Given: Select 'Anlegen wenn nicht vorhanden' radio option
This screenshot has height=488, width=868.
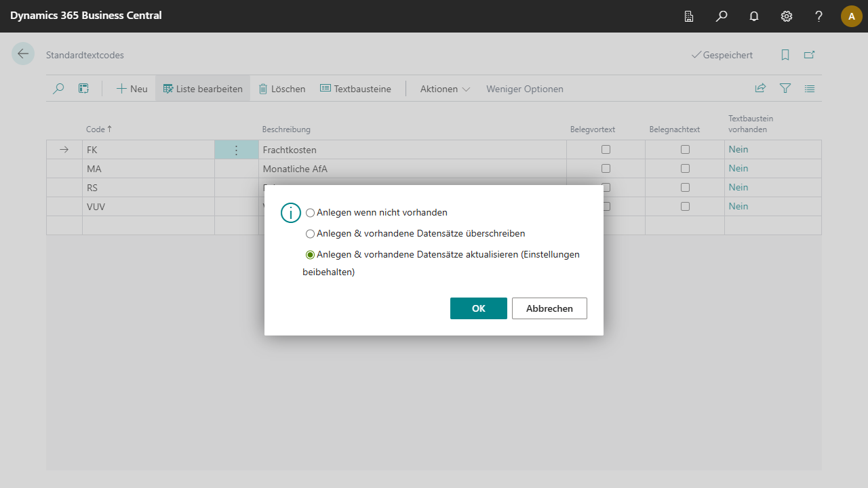Looking at the screenshot, I should (x=311, y=213).
